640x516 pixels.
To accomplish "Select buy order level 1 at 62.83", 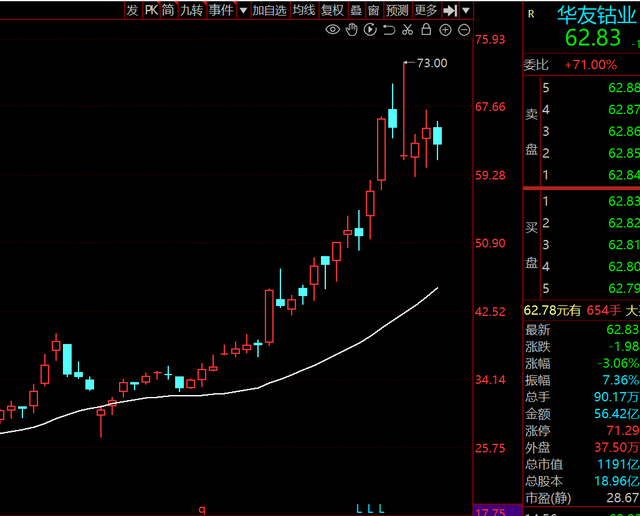I will click(591, 201).
